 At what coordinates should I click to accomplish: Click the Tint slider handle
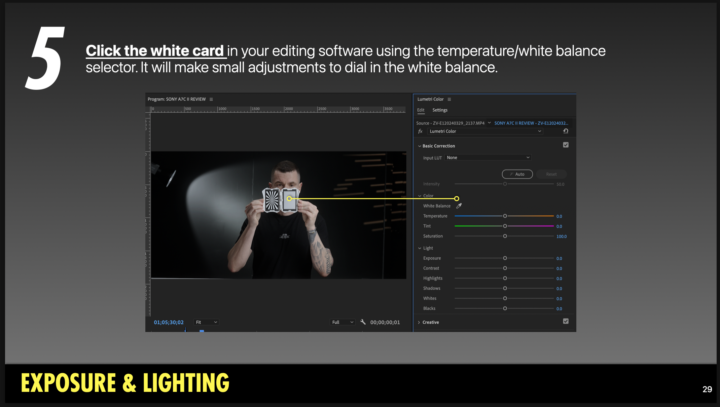click(x=505, y=226)
